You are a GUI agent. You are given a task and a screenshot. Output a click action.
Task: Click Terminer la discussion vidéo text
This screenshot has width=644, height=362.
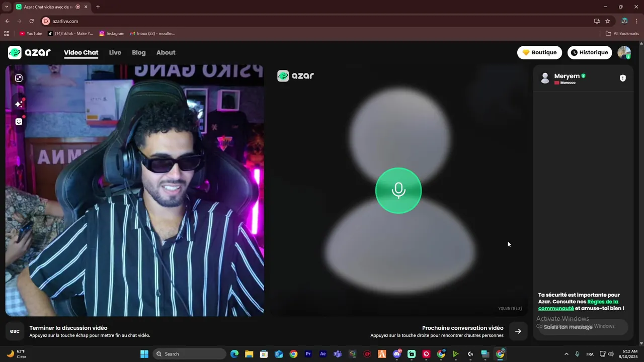(68, 328)
